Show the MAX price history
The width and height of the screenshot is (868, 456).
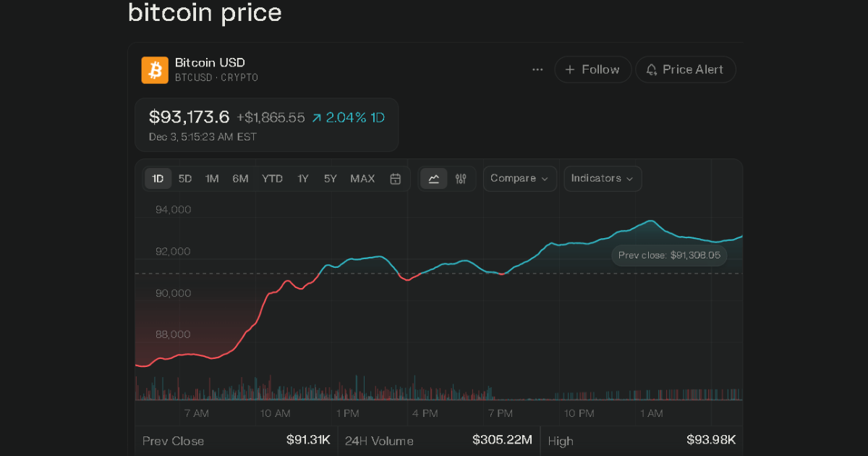(362, 179)
